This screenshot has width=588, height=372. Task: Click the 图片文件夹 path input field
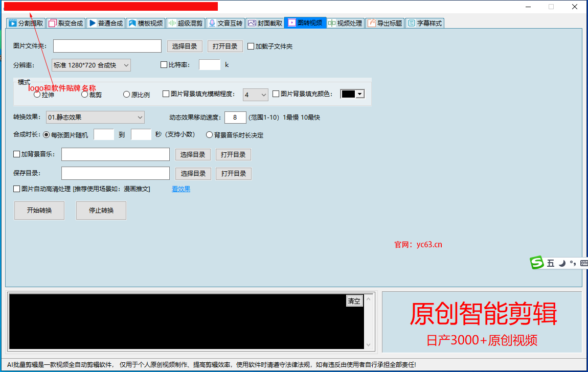(107, 46)
